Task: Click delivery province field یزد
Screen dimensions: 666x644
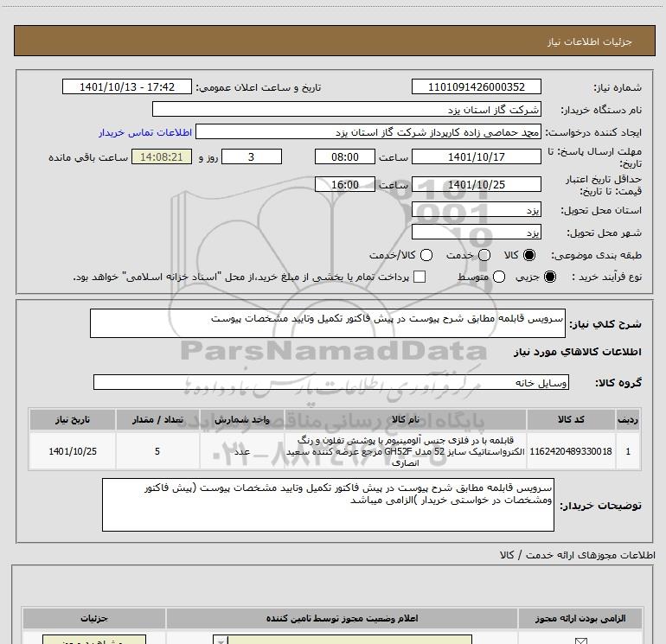Action: (x=476, y=210)
